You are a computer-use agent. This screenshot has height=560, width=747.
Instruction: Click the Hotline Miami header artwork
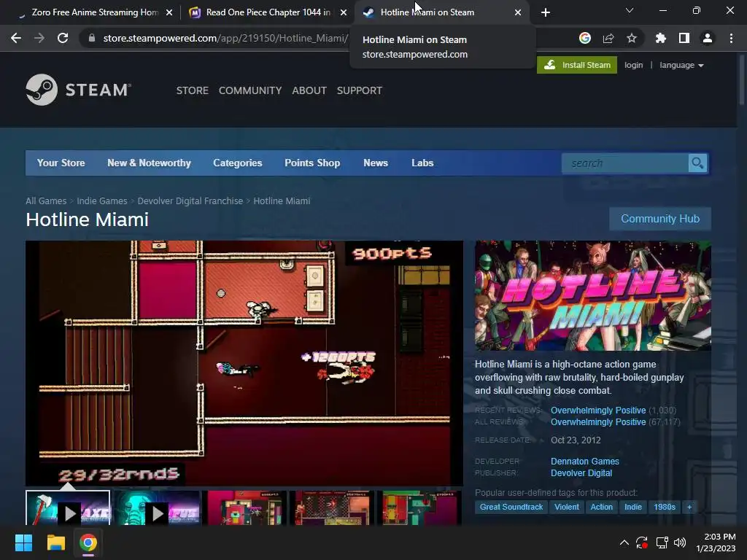593,296
